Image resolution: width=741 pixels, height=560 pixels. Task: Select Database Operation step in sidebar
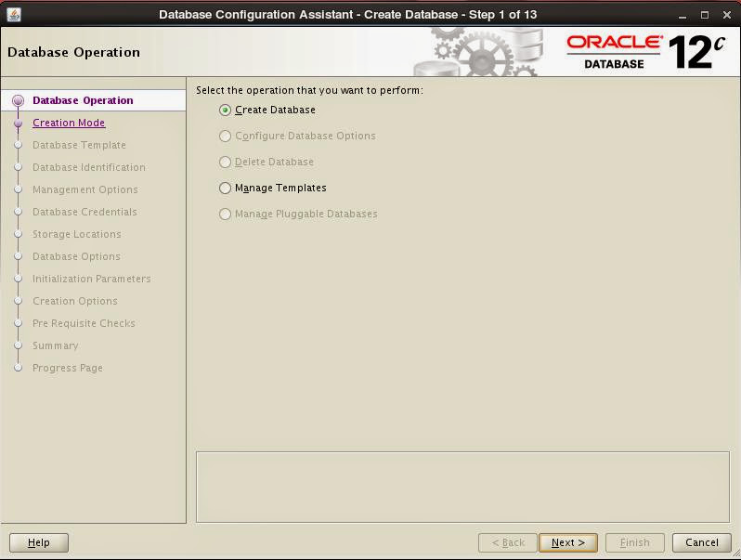tap(83, 100)
